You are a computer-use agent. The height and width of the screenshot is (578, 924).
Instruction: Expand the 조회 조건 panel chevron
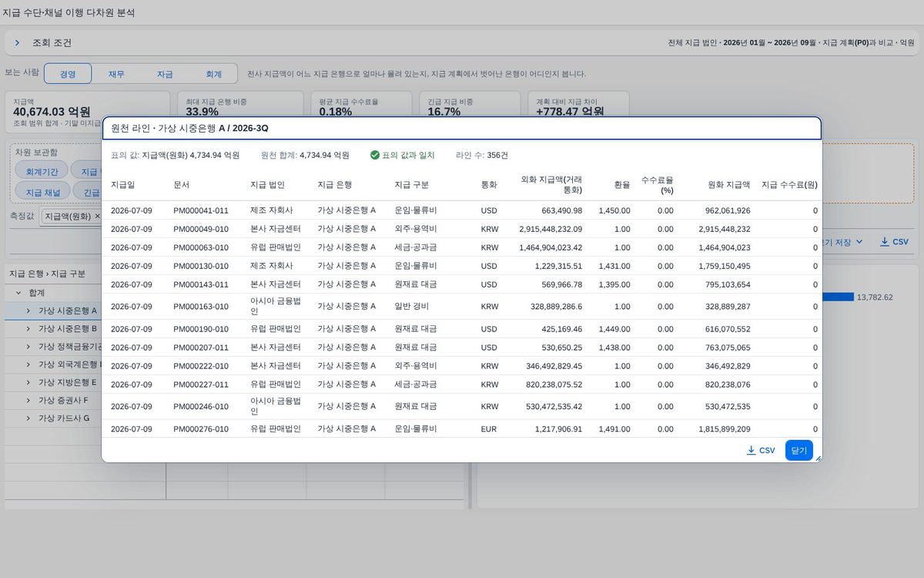[x=17, y=43]
